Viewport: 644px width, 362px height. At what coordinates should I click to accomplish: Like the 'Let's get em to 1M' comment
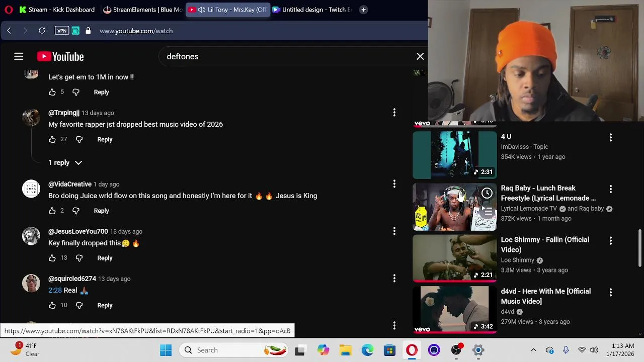52,92
